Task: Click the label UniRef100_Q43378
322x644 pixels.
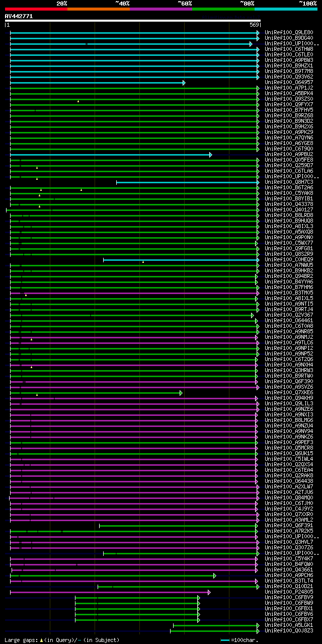Action: (x=289, y=204)
